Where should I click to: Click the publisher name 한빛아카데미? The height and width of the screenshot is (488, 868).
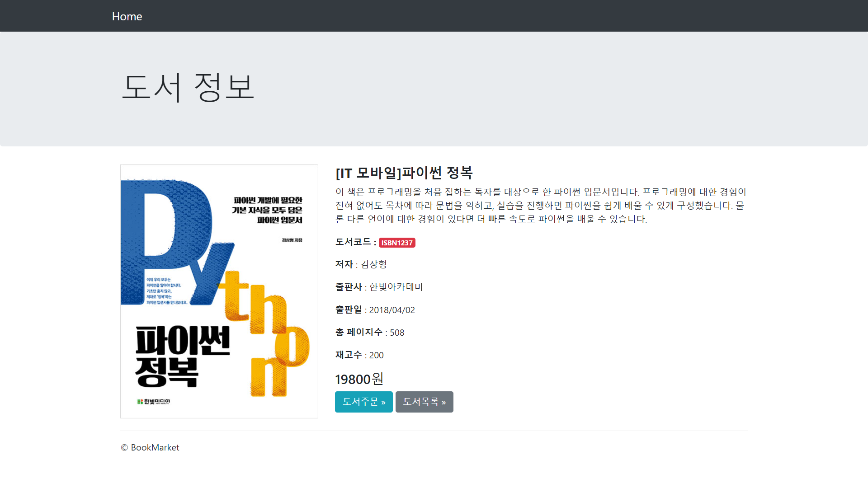coord(396,287)
